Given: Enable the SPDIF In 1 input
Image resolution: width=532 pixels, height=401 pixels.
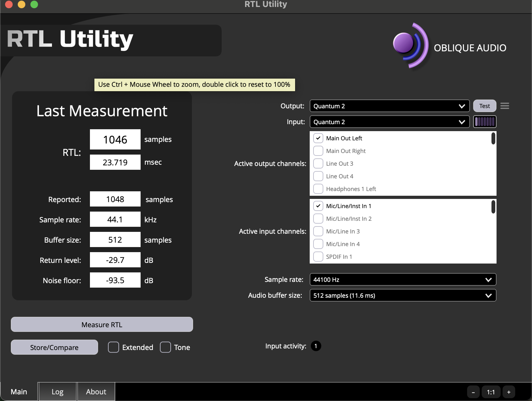Looking at the screenshot, I should pyautogui.click(x=318, y=257).
